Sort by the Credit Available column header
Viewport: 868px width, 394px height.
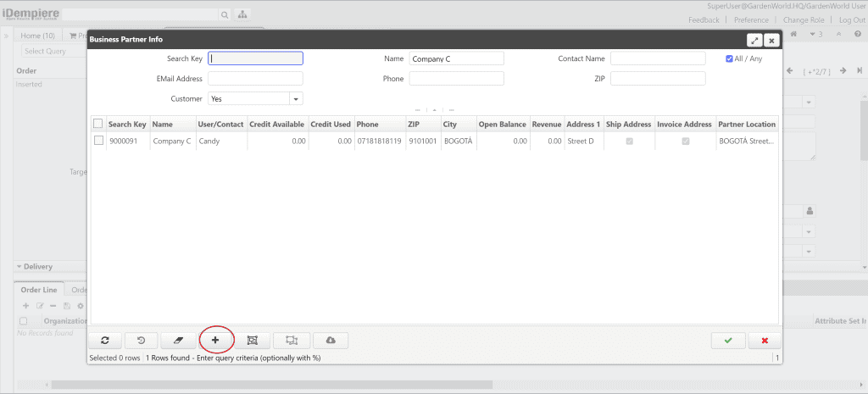[x=276, y=125]
